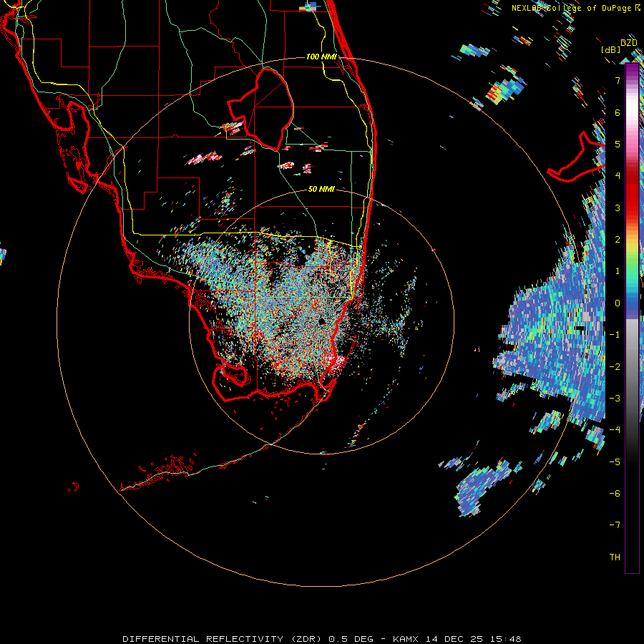
Task: Click the Differential Reflectivity (ZDR) caption at bottom
Action: coord(322,639)
